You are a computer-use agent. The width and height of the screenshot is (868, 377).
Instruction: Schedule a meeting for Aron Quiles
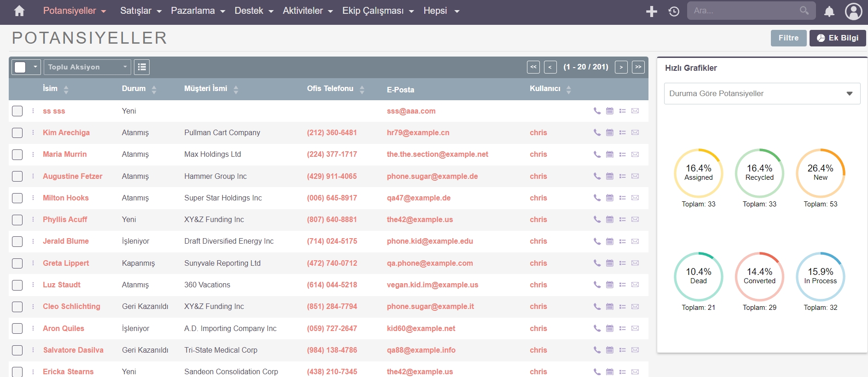pos(610,328)
